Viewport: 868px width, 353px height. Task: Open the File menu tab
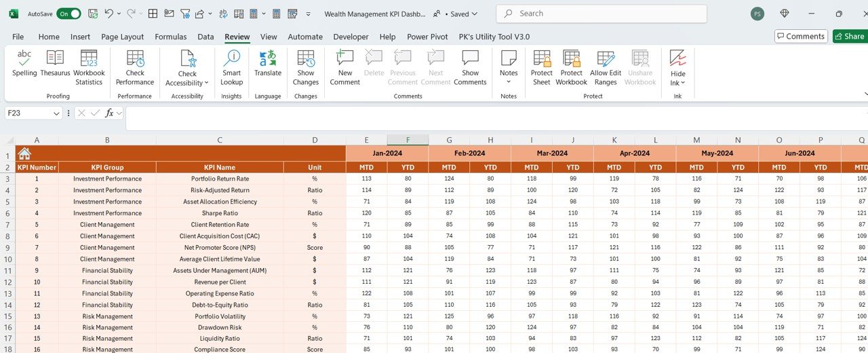18,37
